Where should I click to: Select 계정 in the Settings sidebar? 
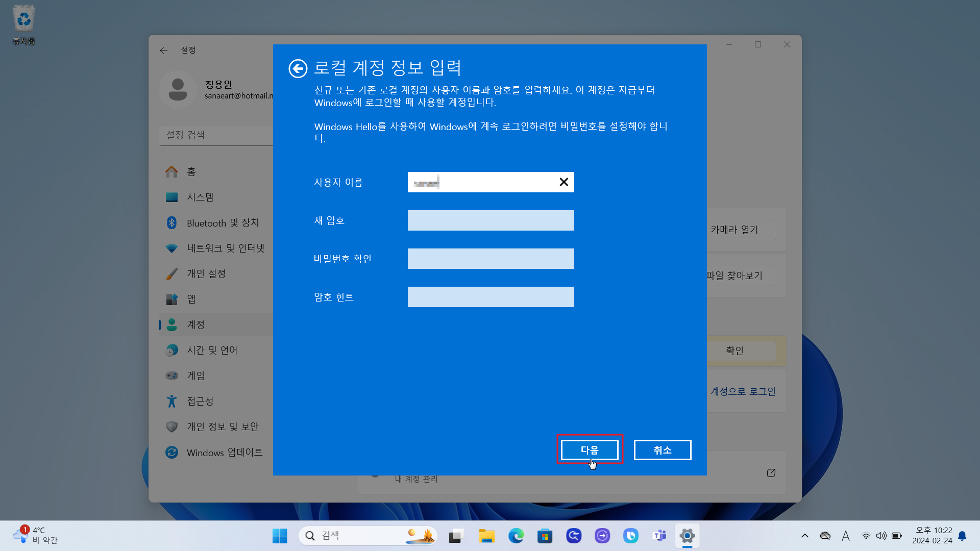point(195,324)
